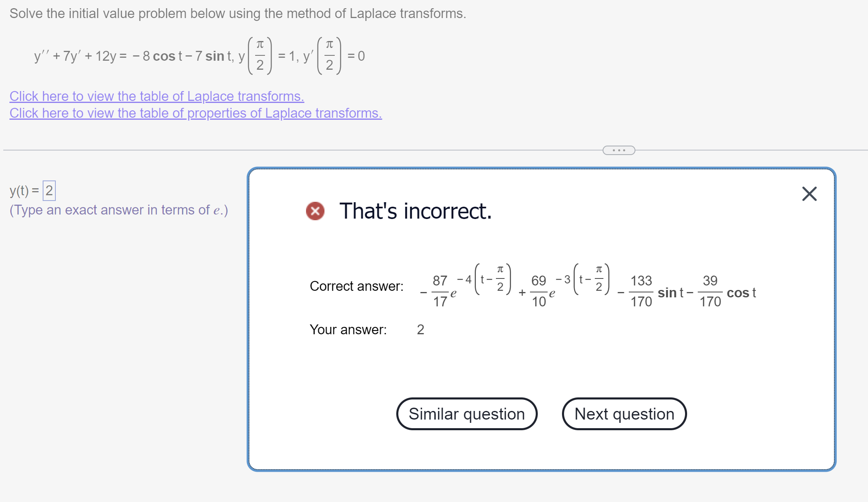Click Similar question to retry a variant
Viewport: 868px width, 502px height.
click(x=466, y=414)
